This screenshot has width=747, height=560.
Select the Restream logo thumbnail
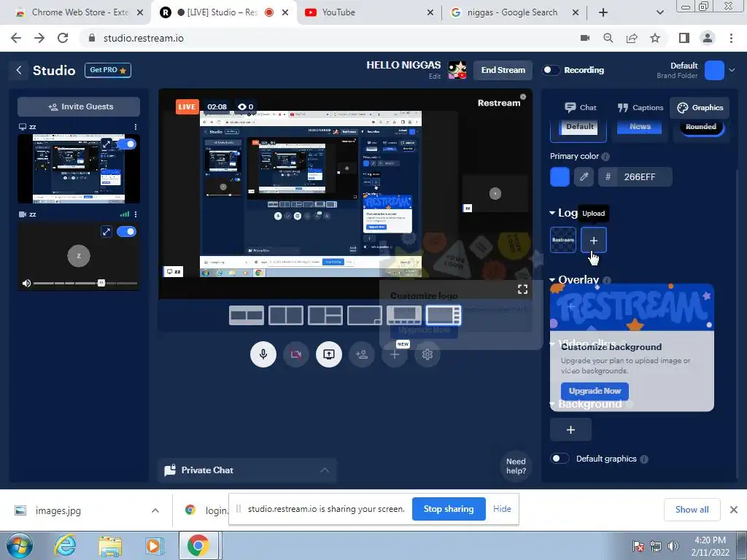tap(563, 240)
